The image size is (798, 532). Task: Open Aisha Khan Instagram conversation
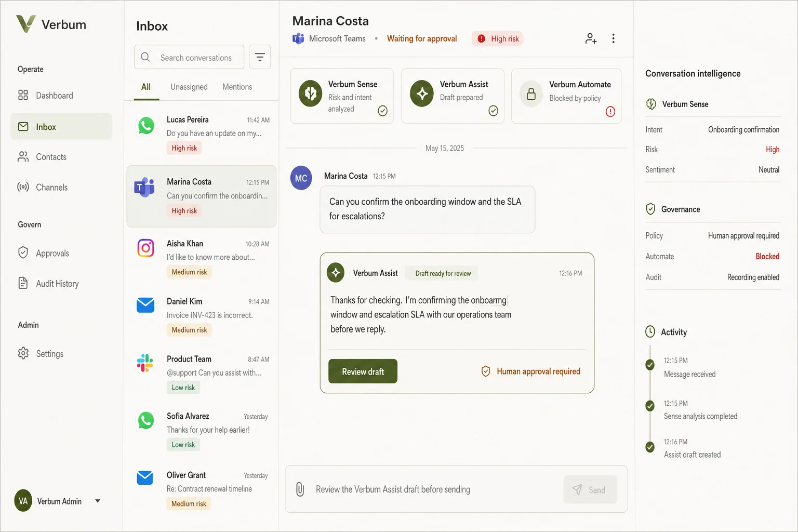pos(202,258)
